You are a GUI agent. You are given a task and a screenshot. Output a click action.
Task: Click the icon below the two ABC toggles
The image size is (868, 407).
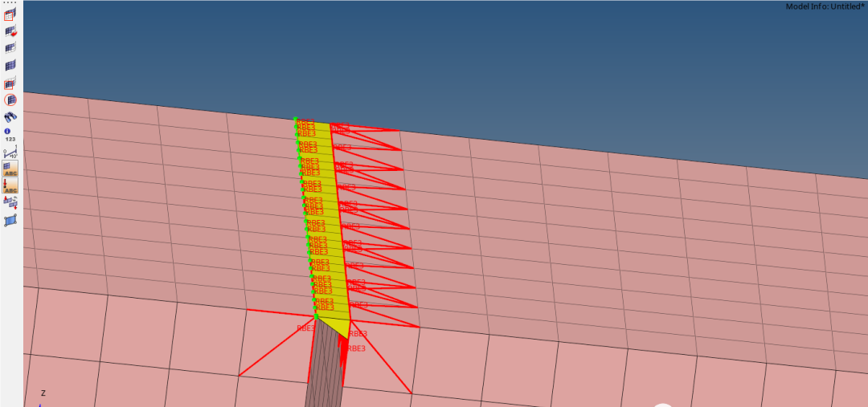coord(10,202)
